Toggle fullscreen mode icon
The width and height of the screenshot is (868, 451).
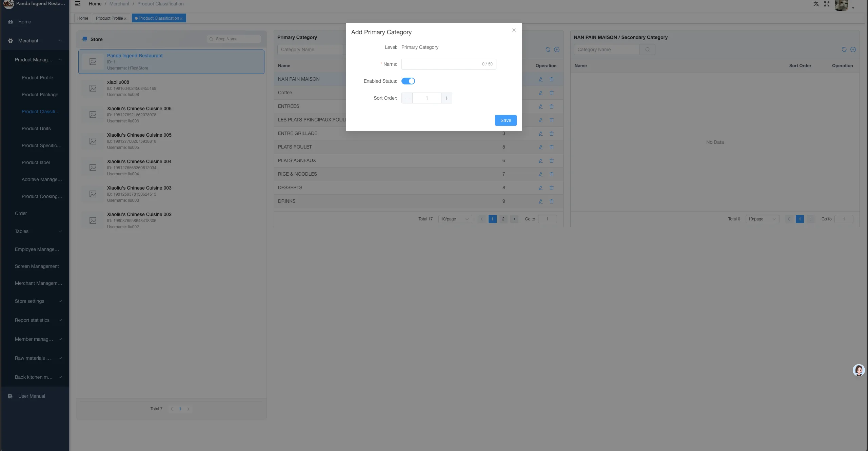click(x=827, y=4)
